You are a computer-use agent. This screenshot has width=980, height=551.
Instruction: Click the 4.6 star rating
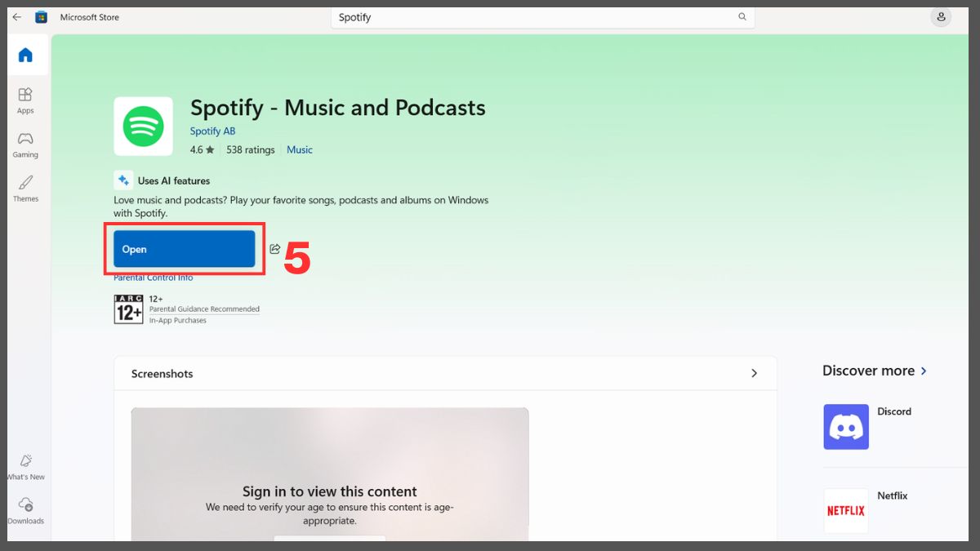click(202, 150)
